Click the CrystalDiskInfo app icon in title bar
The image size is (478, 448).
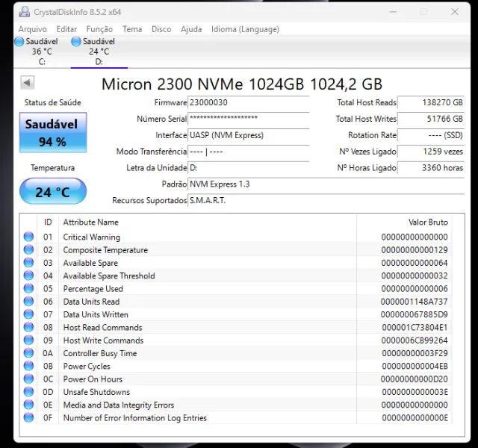point(24,12)
